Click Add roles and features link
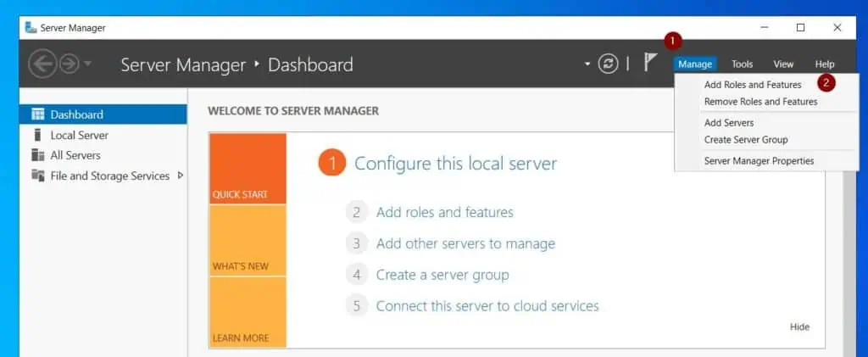Screen dimensions: 868x357 (x=445, y=213)
